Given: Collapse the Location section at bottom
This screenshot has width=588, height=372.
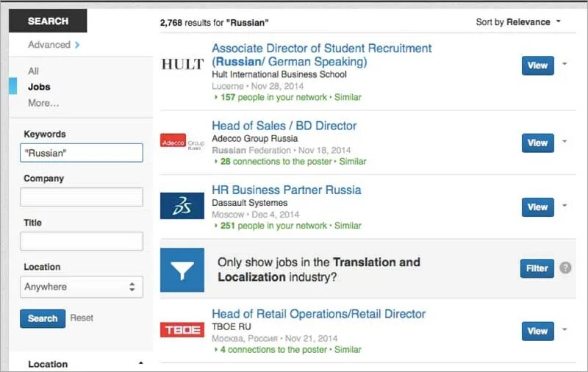Looking at the screenshot, I should point(140,363).
